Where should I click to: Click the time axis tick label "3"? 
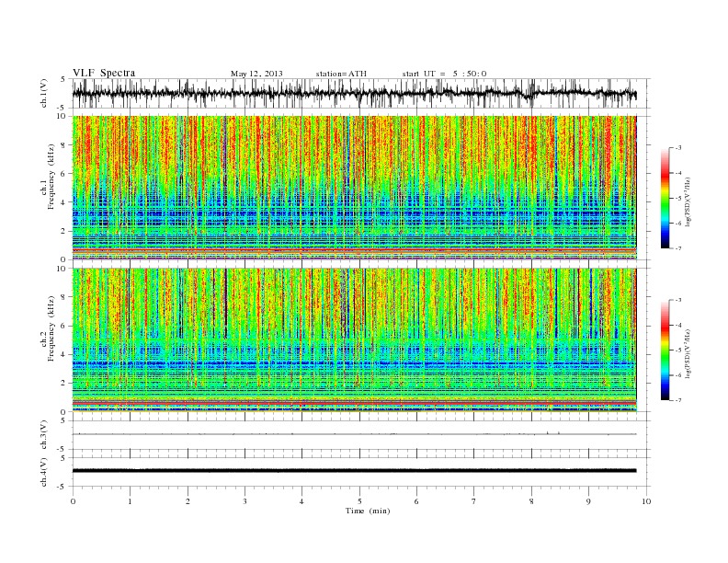[x=245, y=501]
